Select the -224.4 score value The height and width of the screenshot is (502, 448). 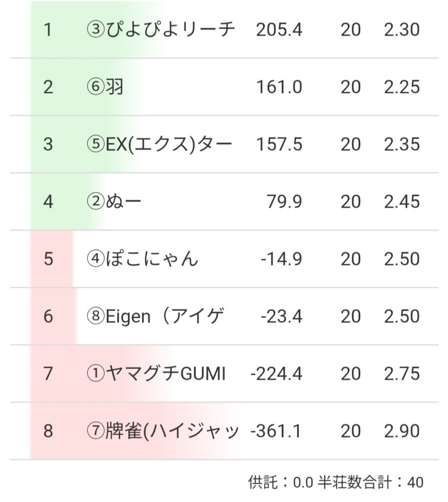[276, 374]
